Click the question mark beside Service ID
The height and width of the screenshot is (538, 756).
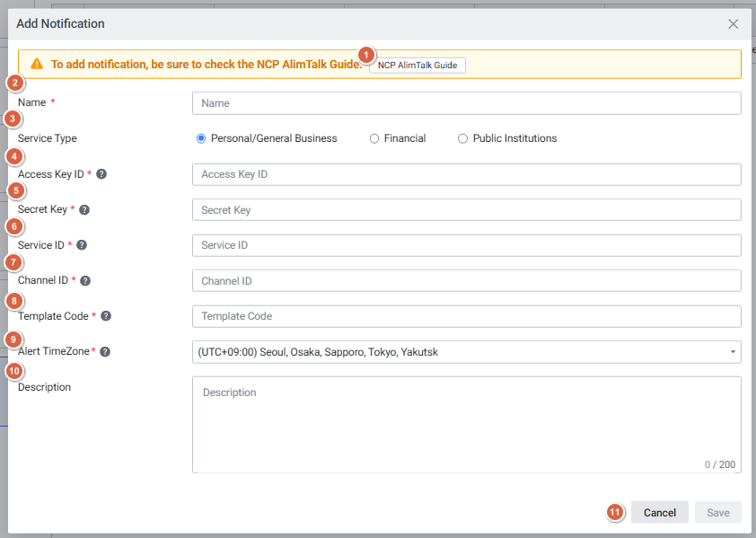[82, 245]
